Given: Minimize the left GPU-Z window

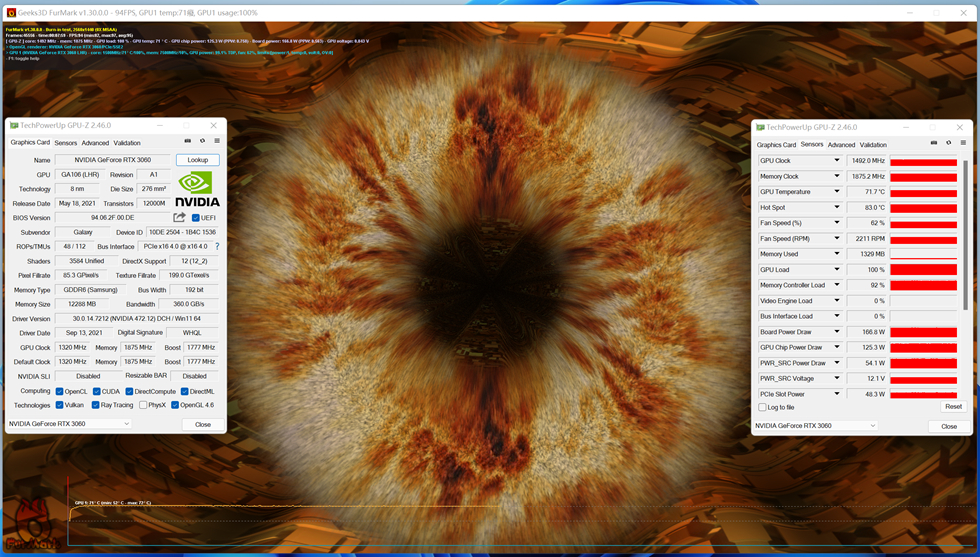Looking at the screenshot, I should coord(160,125).
